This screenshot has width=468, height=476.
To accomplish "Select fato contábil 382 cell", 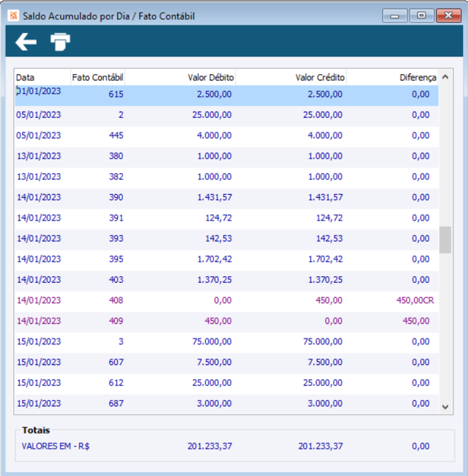I will pyautogui.click(x=116, y=177).
